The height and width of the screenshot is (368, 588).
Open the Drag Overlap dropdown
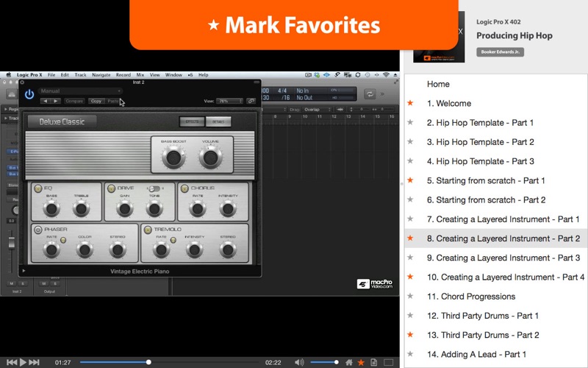(318, 110)
